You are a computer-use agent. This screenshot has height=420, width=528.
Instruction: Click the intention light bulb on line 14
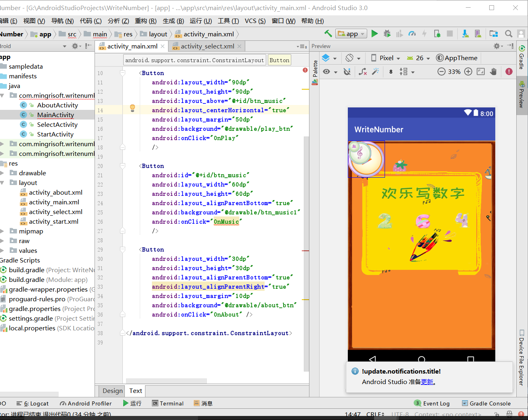click(x=132, y=108)
